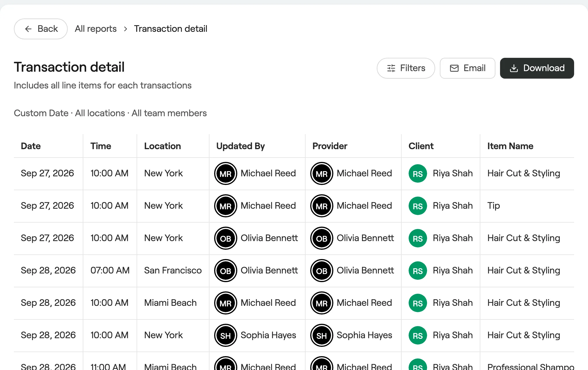
Task: Click the MR provider avatar in the Tip row
Action: tap(322, 206)
